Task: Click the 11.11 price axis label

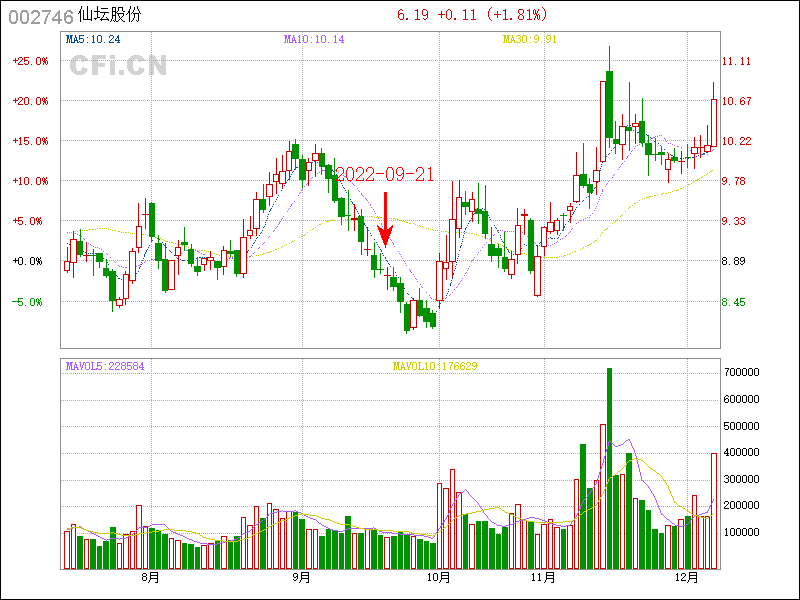Action: pos(738,61)
